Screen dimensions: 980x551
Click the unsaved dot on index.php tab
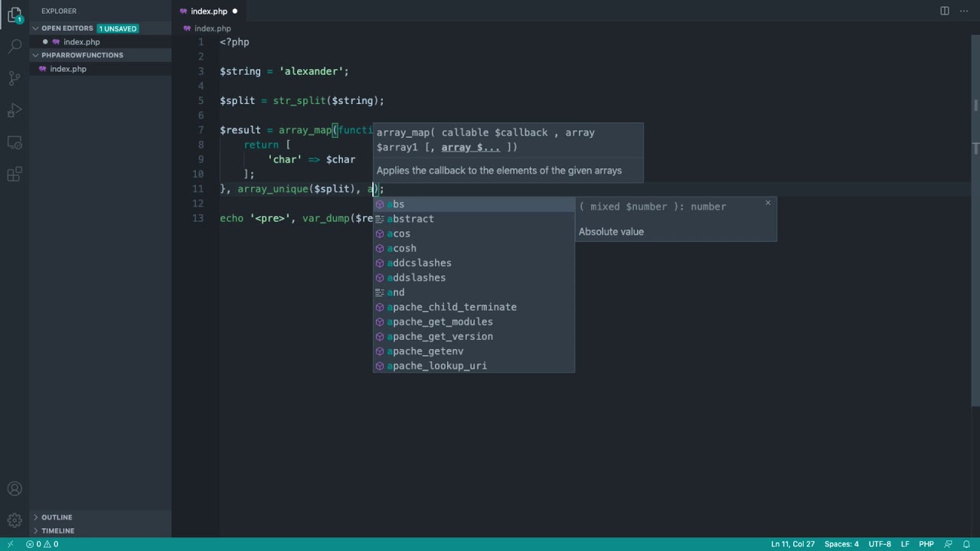234,11
